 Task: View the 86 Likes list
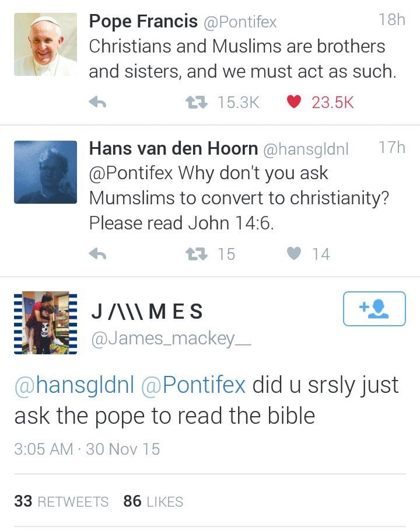click(153, 501)
